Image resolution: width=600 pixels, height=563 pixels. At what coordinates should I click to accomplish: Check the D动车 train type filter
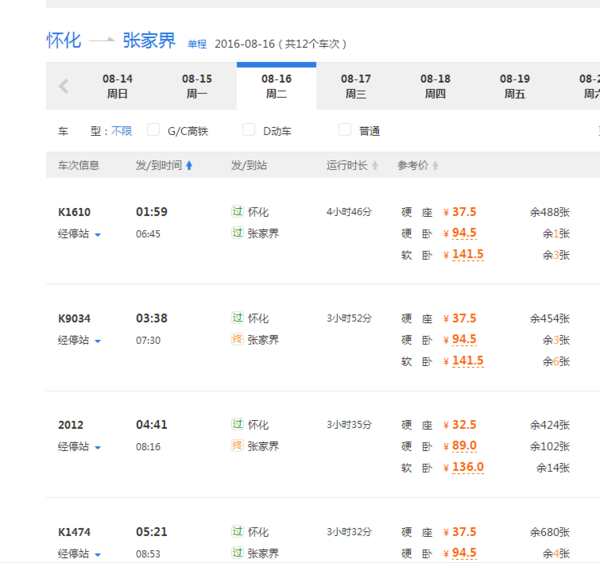(x=249, y=130)
